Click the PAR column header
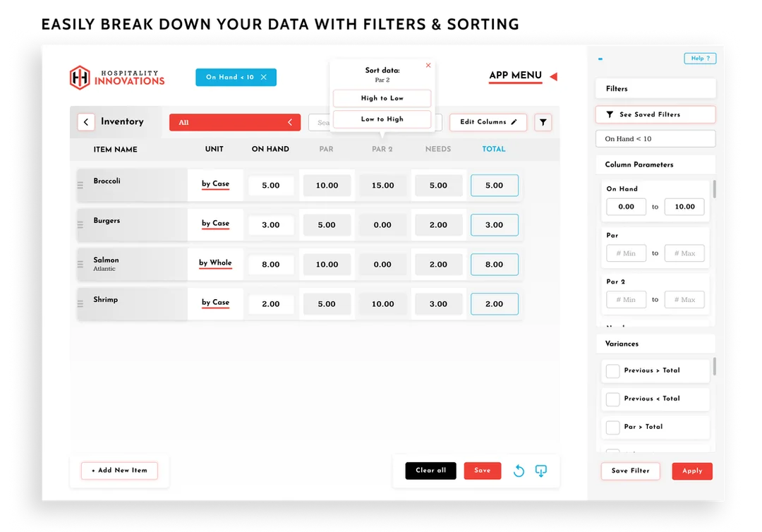 (326, 149)
